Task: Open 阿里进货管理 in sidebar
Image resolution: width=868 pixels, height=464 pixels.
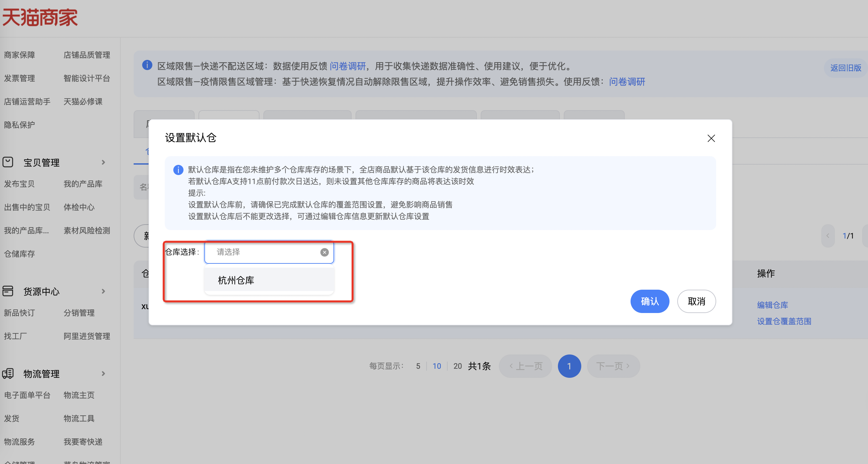Action: click(x=87, y=336)
